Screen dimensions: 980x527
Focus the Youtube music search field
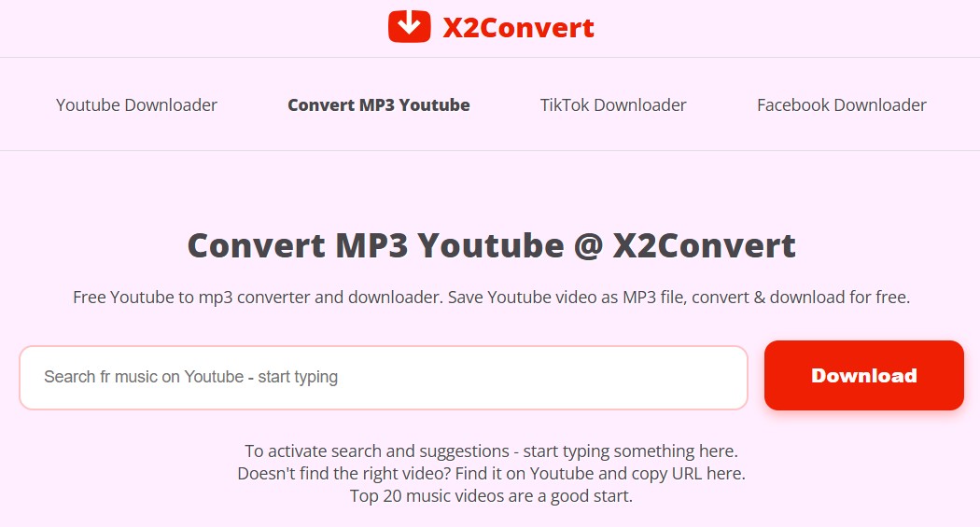pyautogui.click(x=384, y=378)
